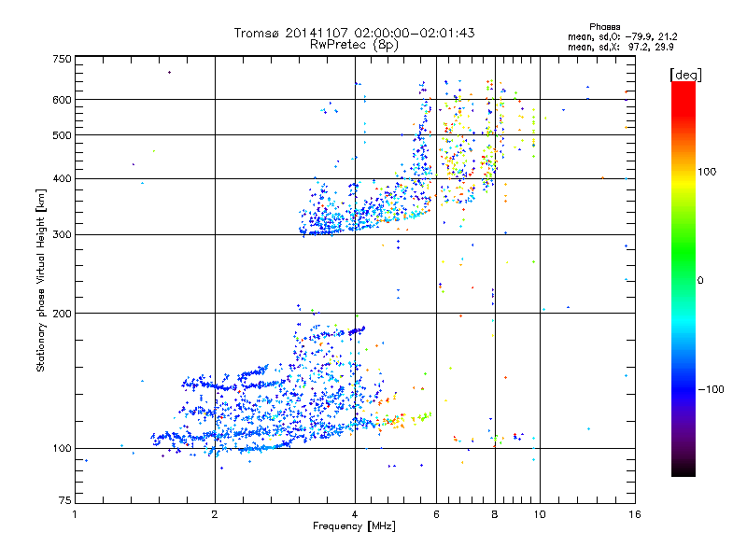Click the 'Stationary phase Virtual Height [km]' label
747x560 pixels.
pos(41,281)
